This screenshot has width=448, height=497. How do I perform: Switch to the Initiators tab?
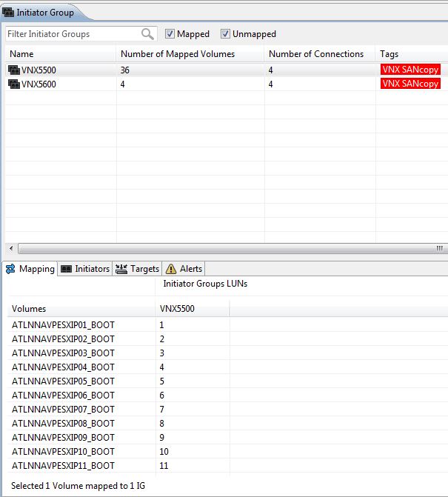(85, 269)
